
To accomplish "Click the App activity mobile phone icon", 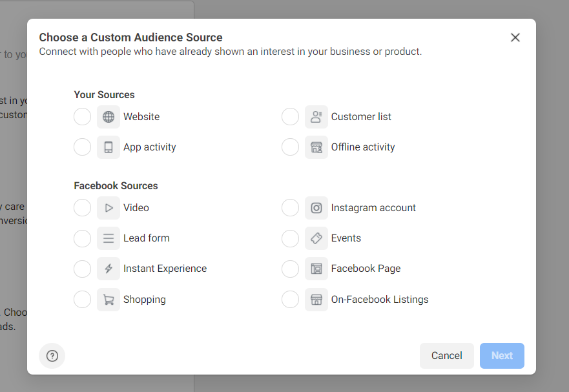I will 108,147.
